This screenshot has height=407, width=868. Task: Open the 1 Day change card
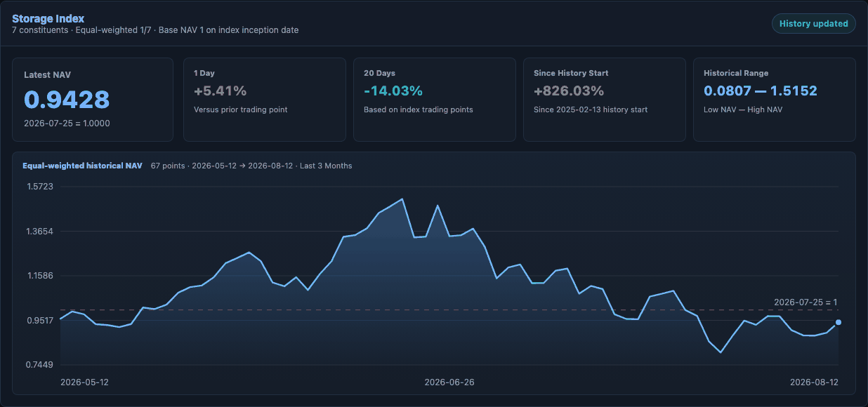(264, 100)
